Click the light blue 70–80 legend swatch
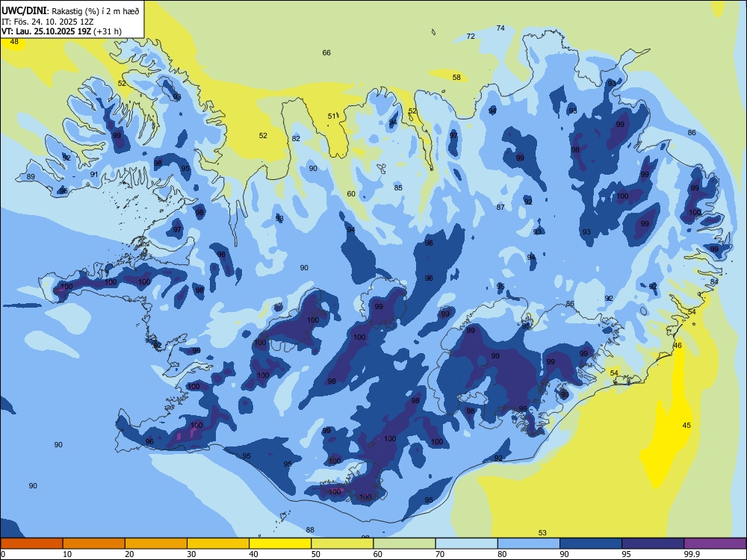 point(466,544)
